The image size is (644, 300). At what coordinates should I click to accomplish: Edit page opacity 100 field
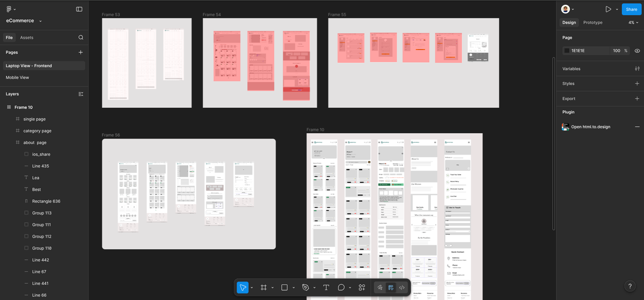(617, 50)
